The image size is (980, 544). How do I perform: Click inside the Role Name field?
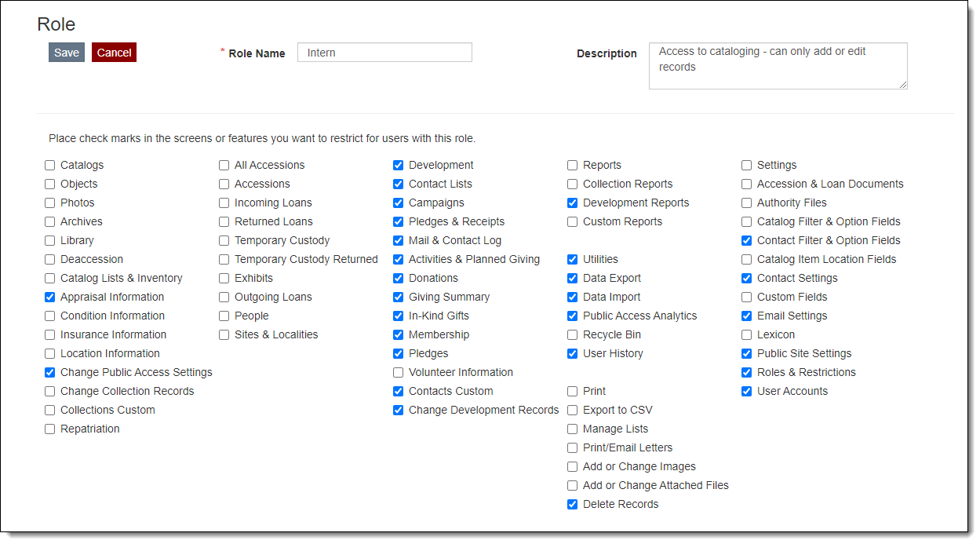(384, 52)
